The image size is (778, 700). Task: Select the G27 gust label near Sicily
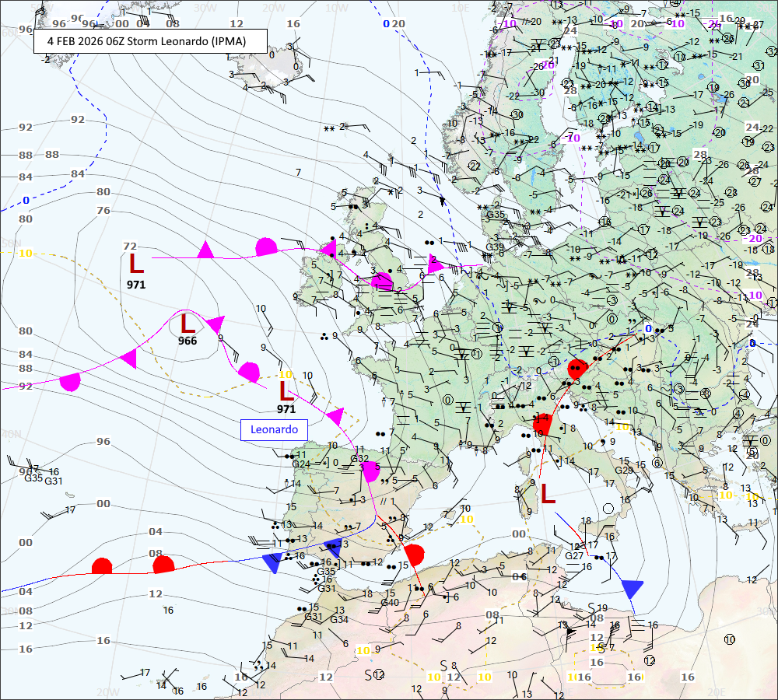[574, 555]
